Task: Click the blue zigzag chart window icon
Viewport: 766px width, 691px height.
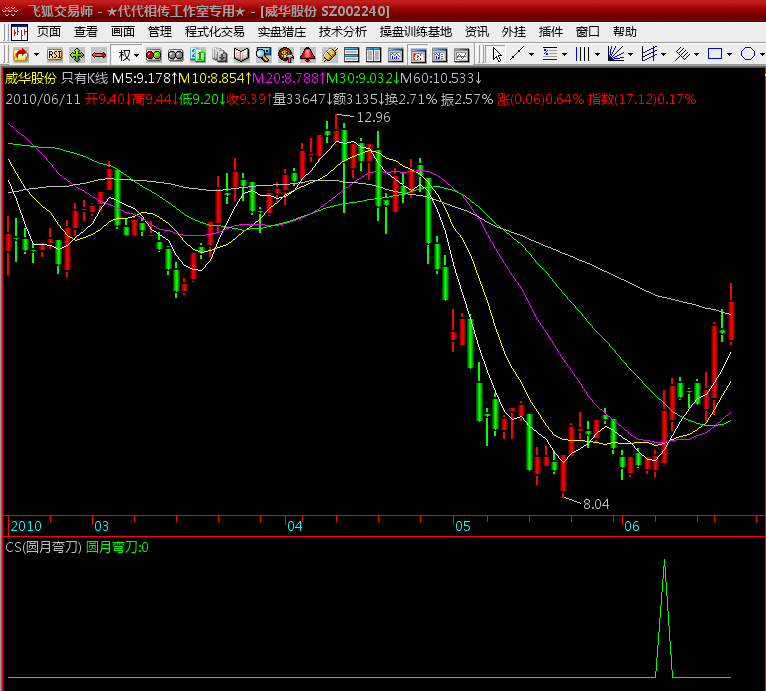Action: coord(395,55)
